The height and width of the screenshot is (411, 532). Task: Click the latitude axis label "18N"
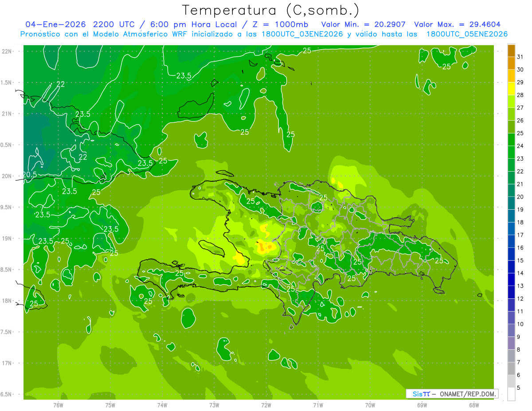(x=7, y=301)
